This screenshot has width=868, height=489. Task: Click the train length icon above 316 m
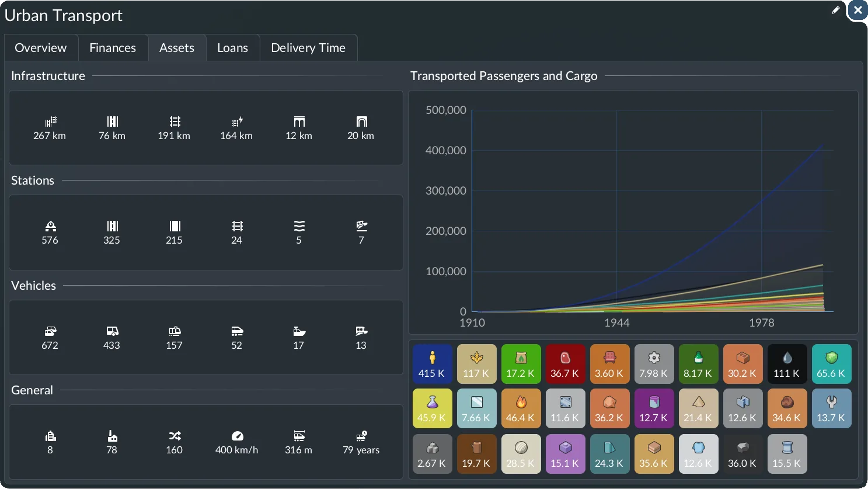click(x=299, y=436)
